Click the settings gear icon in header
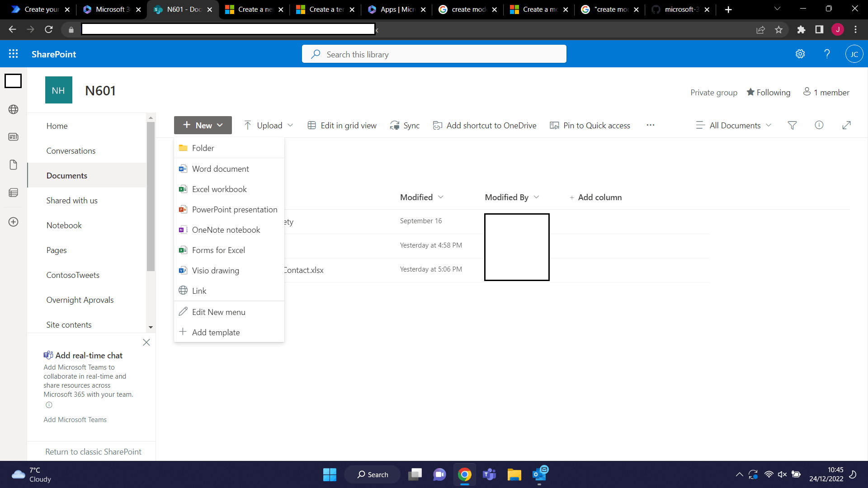868x488 pixels. tap(800, 54)
